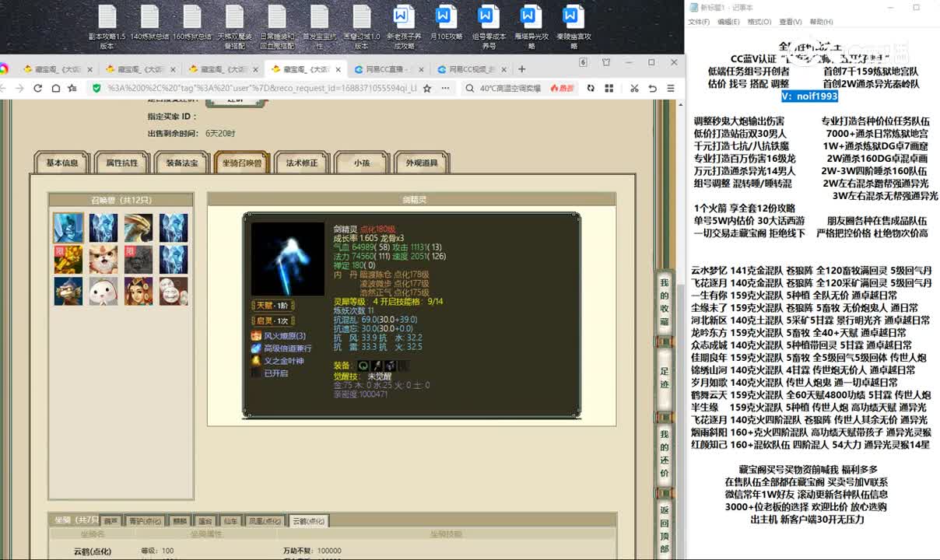940x560 pixels.
Task: Open the 160炼狱总结 desktop file
Action: pyautogui.click(x=192, y=23)
